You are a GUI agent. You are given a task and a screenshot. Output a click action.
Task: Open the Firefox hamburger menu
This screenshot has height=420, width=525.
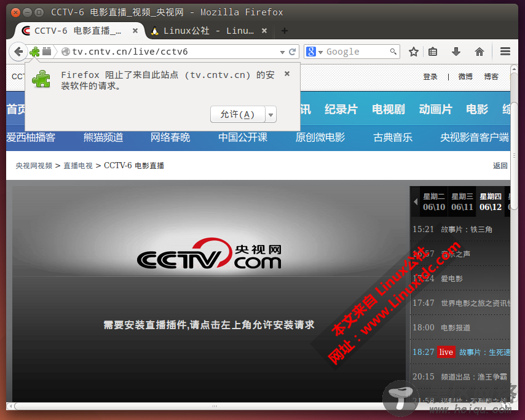pyautogui.click(x=505, y=52)
